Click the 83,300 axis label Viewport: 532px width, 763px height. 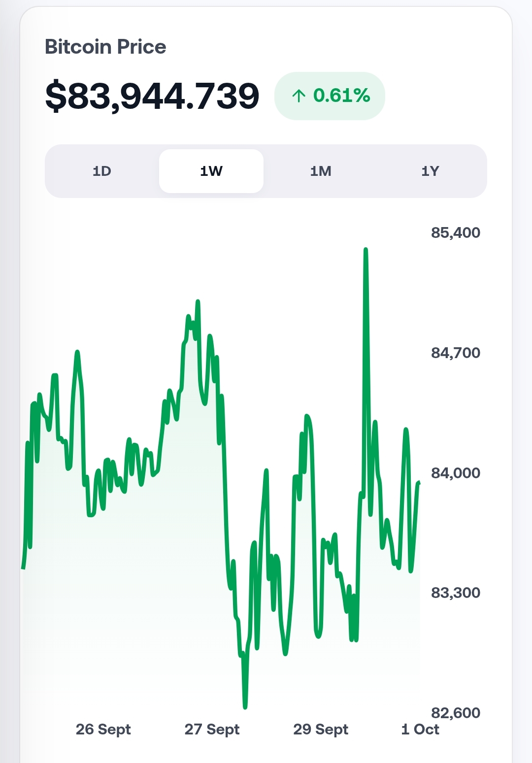coord(456,593)
